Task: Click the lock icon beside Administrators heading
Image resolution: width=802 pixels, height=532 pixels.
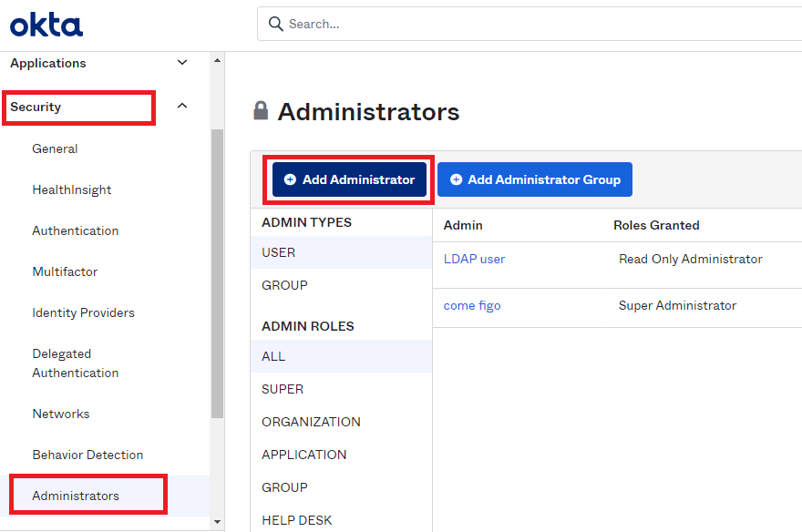Action: (x=262, y=110)
